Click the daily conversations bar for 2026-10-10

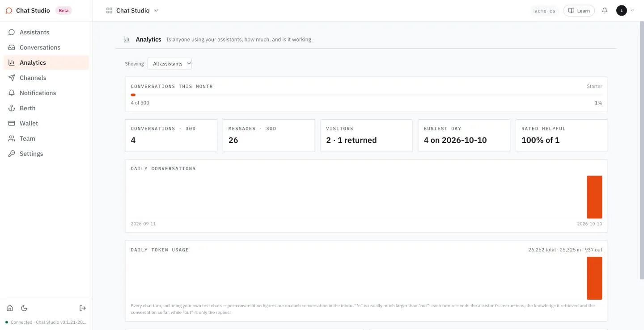tap(594, 197)
